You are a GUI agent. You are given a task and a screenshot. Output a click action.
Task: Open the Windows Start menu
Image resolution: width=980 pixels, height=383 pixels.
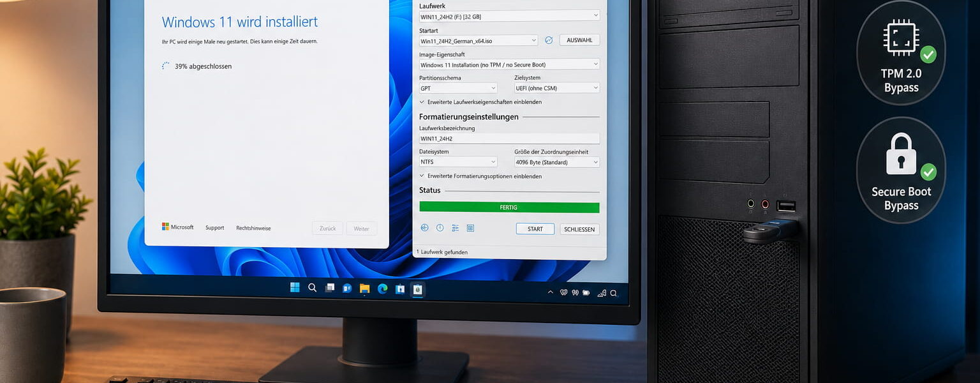[x=295, y=287]
